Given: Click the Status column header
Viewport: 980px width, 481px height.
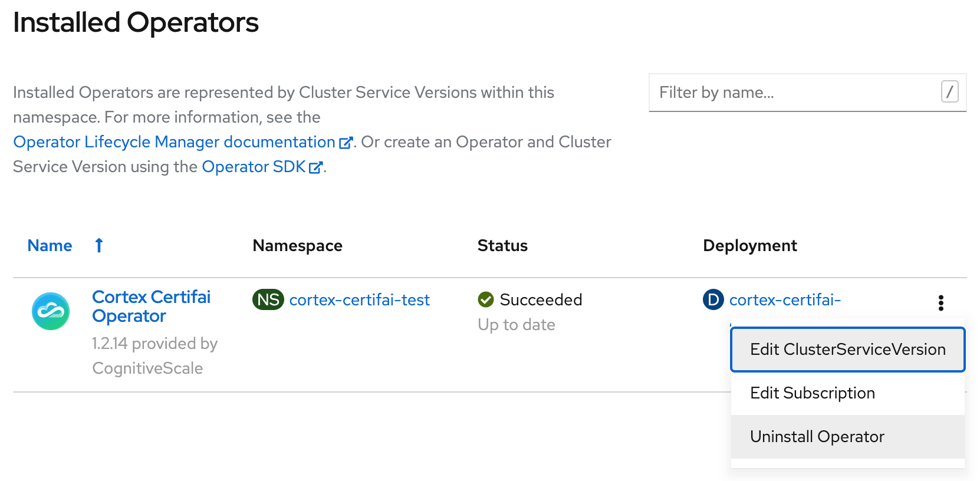Looking at the screenshot, I should tap(503, 246).
